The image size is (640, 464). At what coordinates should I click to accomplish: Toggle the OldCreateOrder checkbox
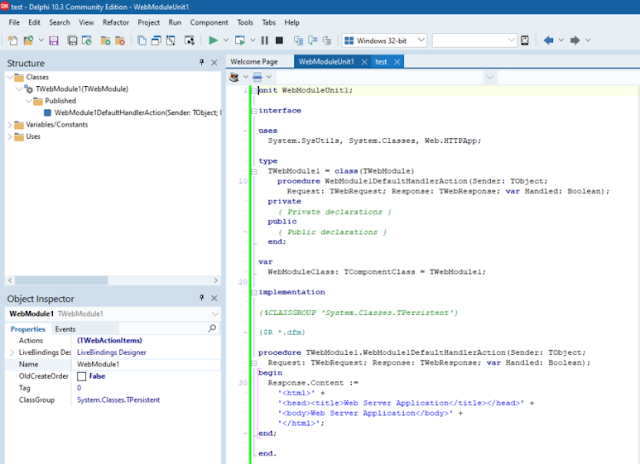[82, 376]
